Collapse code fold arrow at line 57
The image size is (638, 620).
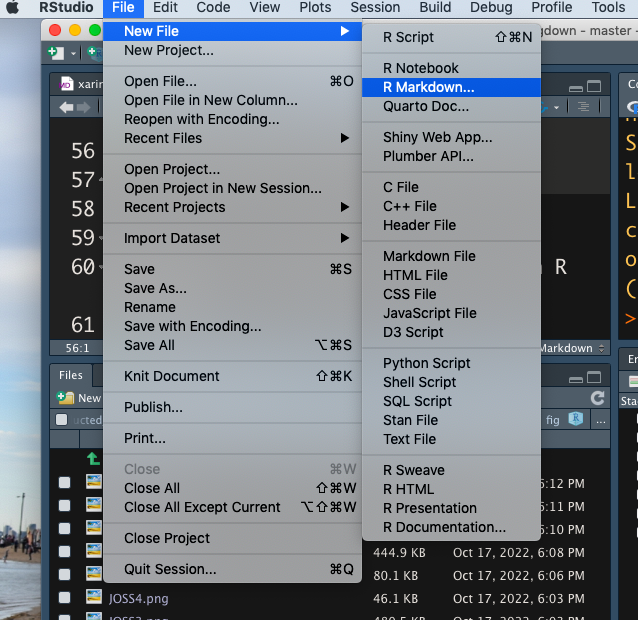pyautogui.click(x=100, y=179)
